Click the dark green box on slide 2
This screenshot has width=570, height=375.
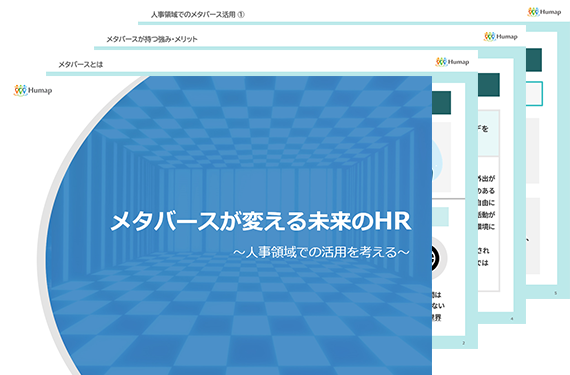pos(441,103)
